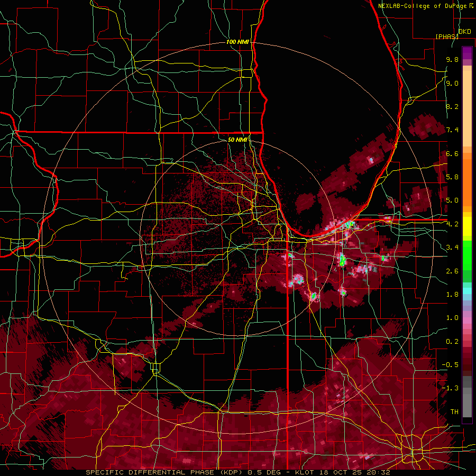Screen dimensions: 476x476
Task: Pick the orange band of the color bar
Action: pos(467,182)
